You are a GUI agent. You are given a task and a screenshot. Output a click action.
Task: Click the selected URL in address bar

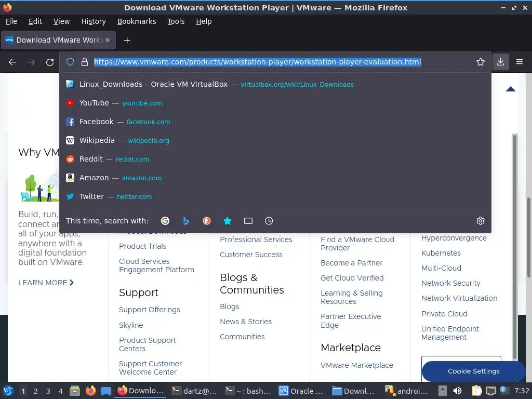click(x=258, y=62)
